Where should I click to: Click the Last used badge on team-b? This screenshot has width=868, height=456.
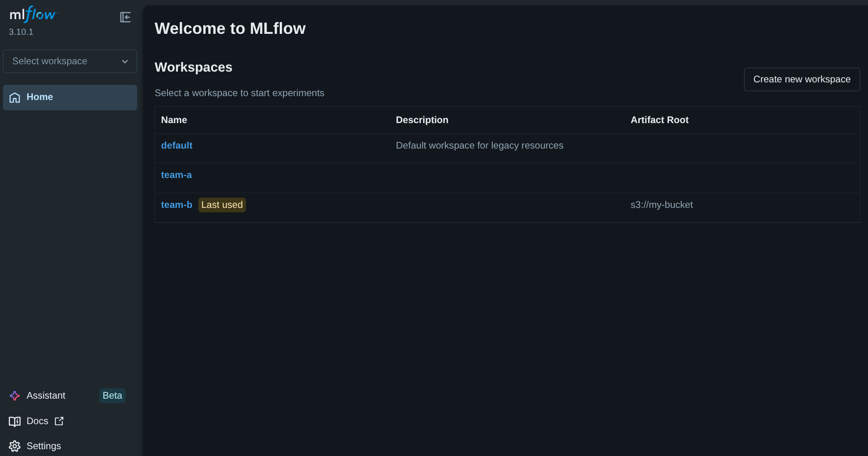(222, 204)
